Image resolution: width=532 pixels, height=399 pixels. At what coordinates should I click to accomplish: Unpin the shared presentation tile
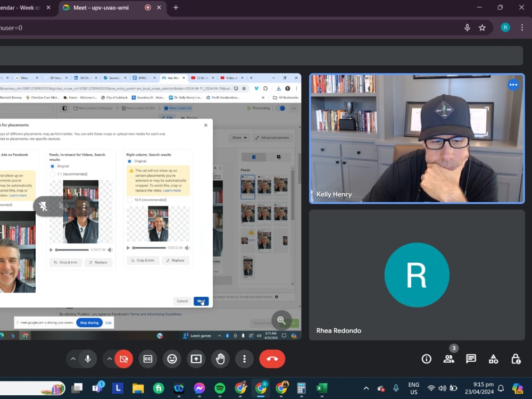(43, 206)
